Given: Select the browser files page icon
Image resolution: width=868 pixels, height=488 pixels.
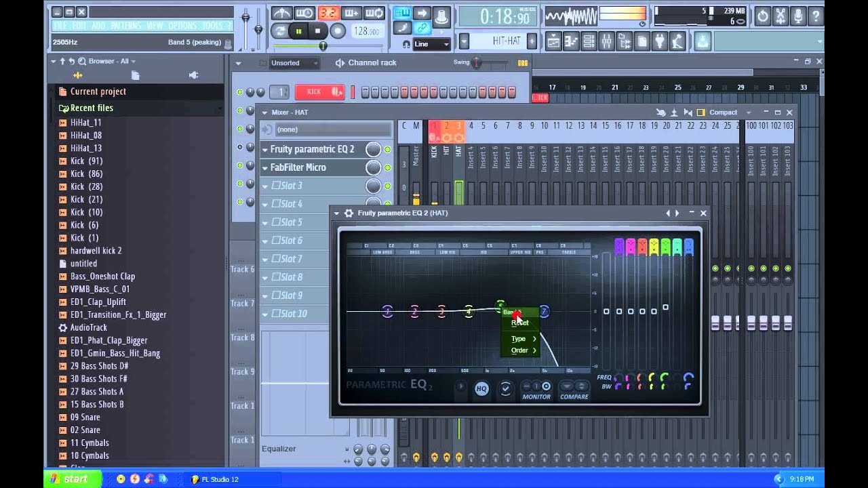Looking at the screenshot, I should pyautogui.click(x=135, y=75).
